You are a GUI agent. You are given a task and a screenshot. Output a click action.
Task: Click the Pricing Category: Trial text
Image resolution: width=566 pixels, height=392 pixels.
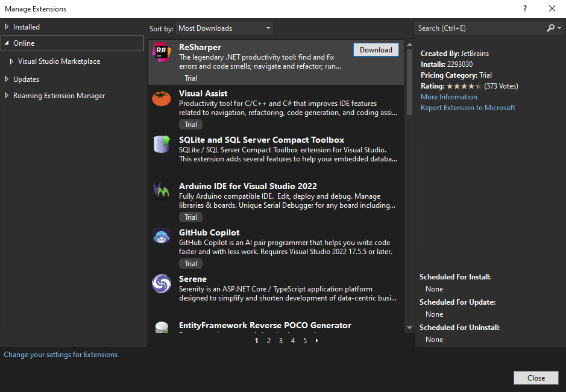click(456, 75)
